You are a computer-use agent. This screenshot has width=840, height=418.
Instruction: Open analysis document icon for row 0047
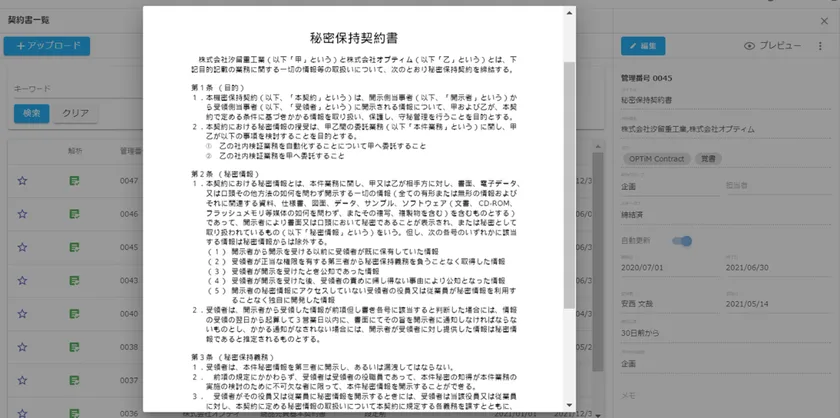coord(75,180)
